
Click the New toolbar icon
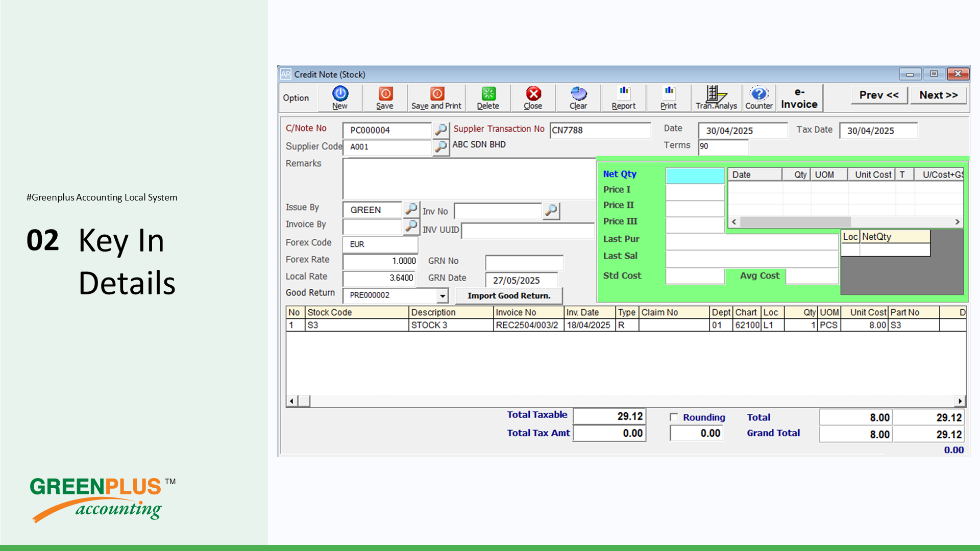tap(340, 97)
